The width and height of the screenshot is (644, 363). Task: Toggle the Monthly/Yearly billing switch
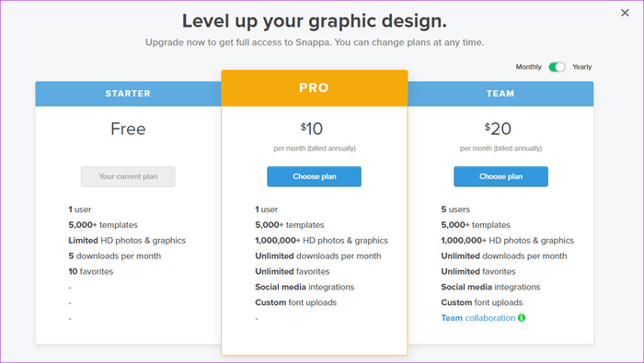[557, 67]
